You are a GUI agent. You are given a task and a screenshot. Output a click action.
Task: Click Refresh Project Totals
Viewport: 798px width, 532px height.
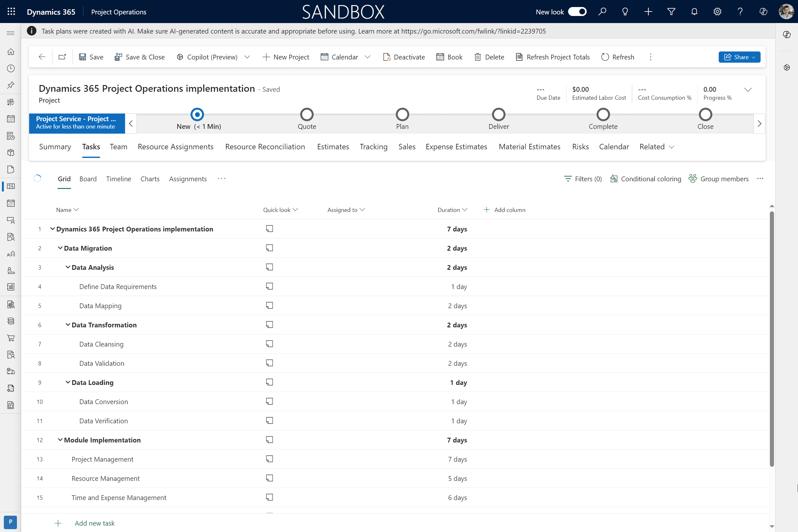tap(553, 57)
